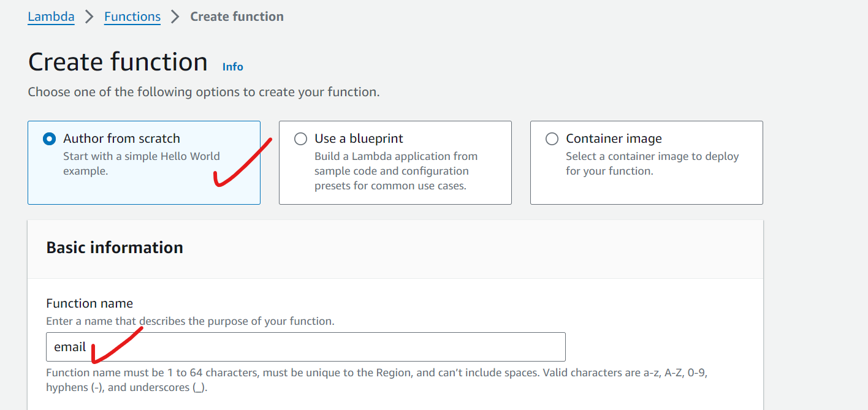The image size is (868, 410).
Task: Click the Basic information section header
Action: [x=115, y=248]
